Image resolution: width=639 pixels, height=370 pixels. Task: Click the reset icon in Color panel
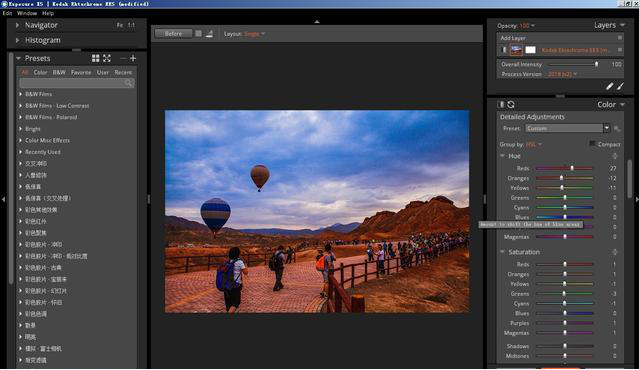tap(511, 105)
